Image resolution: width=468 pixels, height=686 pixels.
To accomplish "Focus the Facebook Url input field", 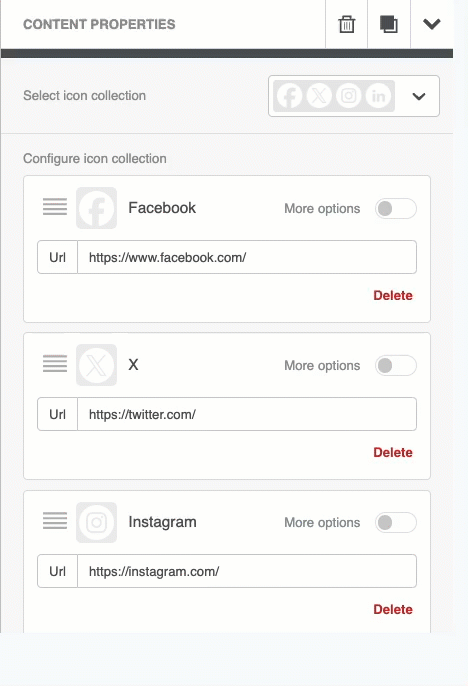I will [247, 257].
